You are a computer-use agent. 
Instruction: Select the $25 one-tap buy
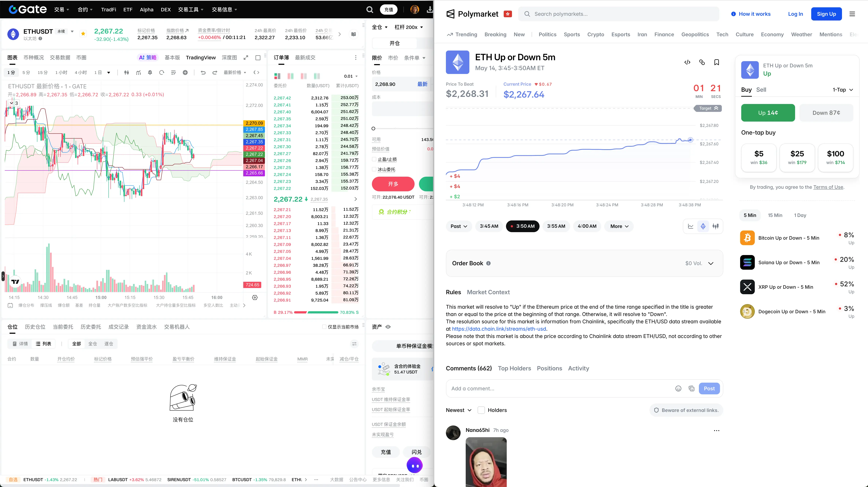click(x=797, y=158)
